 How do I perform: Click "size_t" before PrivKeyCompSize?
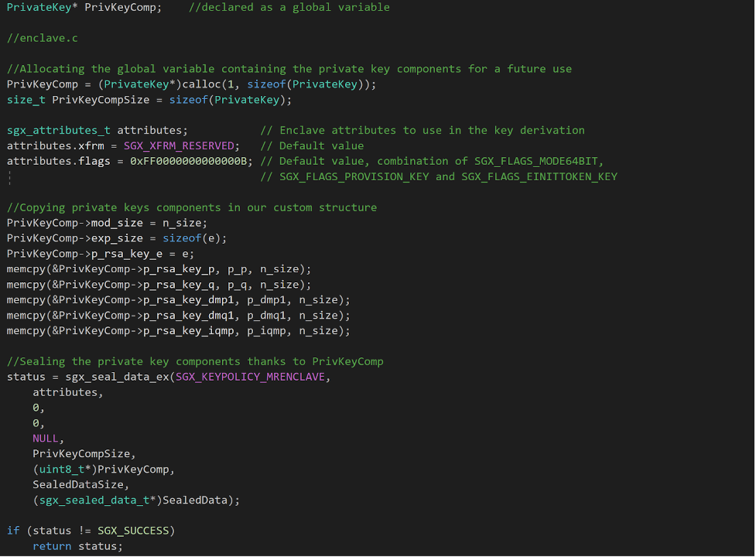pyautogui.click(x=26, y=100)
